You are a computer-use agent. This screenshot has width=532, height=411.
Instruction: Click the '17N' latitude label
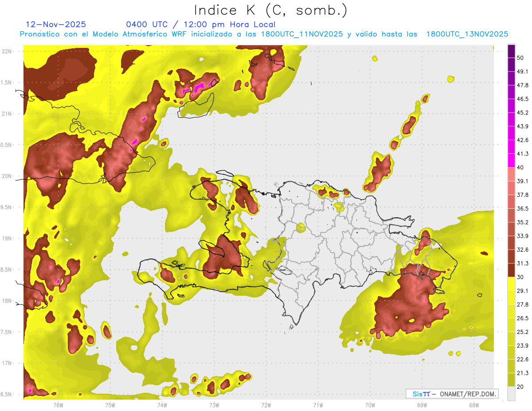7,363
